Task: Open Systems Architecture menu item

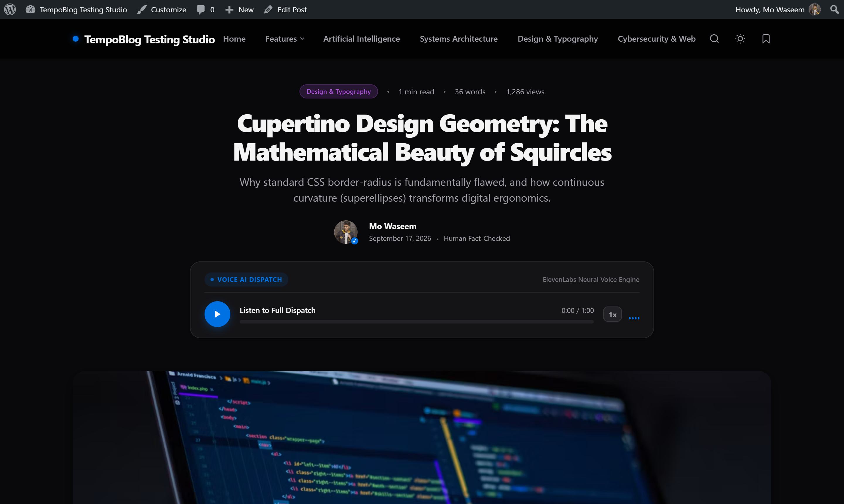Action: click(x=459, y=39)
